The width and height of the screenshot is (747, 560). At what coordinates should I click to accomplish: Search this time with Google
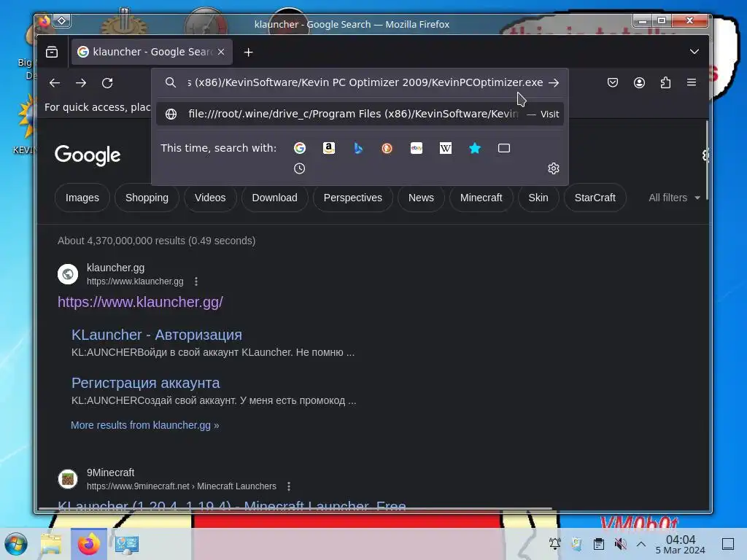[x=300, y=148]
